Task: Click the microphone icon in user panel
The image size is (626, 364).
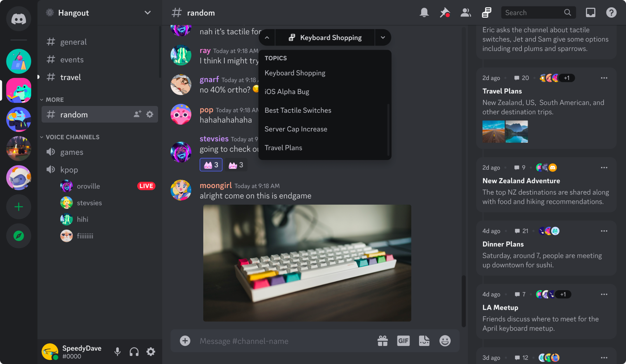Action: coord(117,352)
